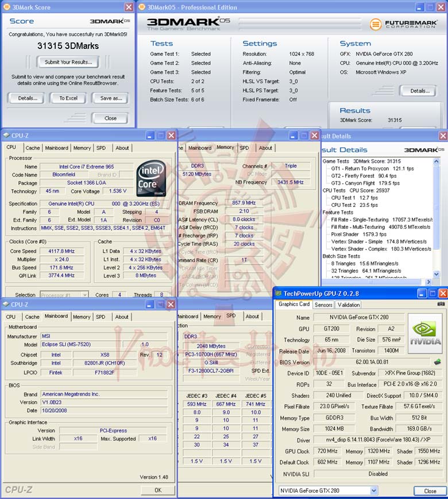Click the Name field showing Intel Core i7 Extreme 965
The image size is (448, 499).
click(87, 167)
